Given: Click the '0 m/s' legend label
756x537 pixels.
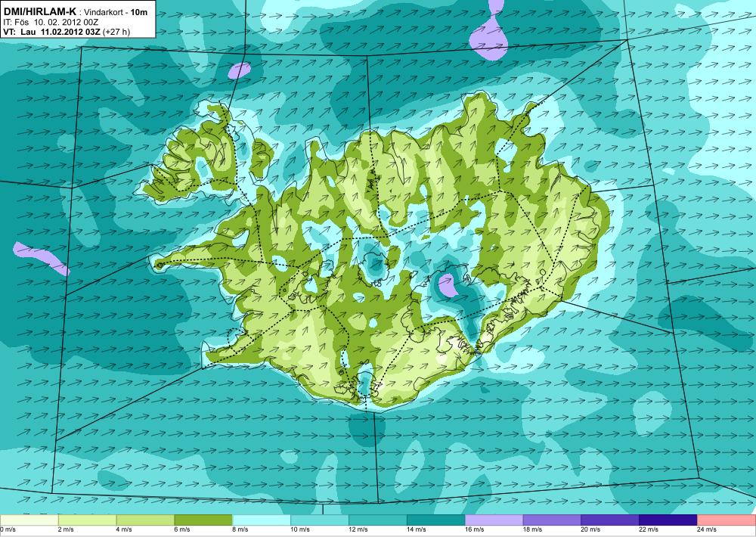Looking at the screenshot, I should (x=8, y=529).
